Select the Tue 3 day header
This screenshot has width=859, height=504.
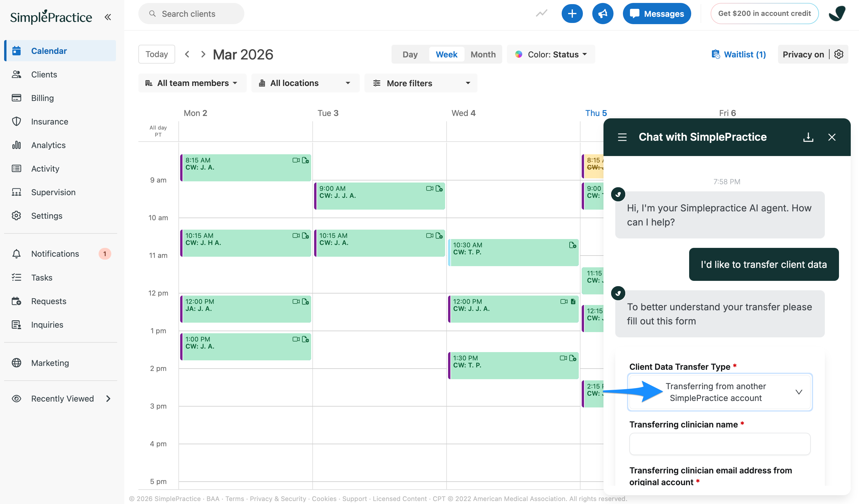pos(328,113)
